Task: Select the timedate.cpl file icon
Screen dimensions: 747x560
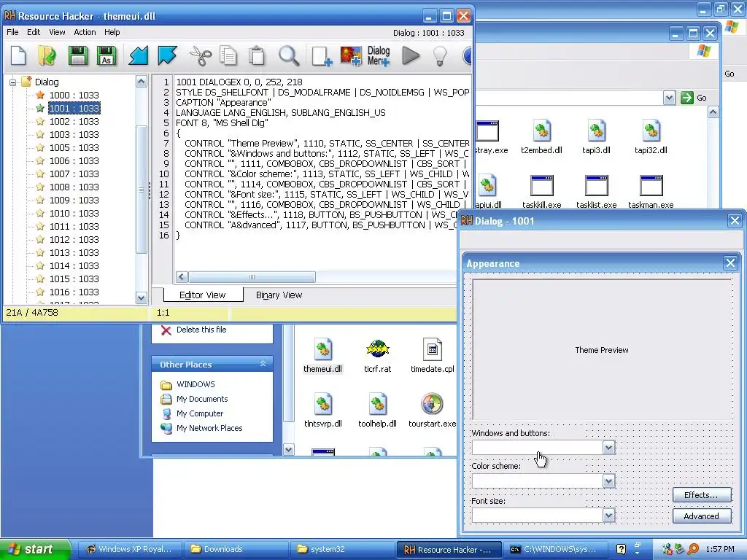Action: tap(432, 349)
